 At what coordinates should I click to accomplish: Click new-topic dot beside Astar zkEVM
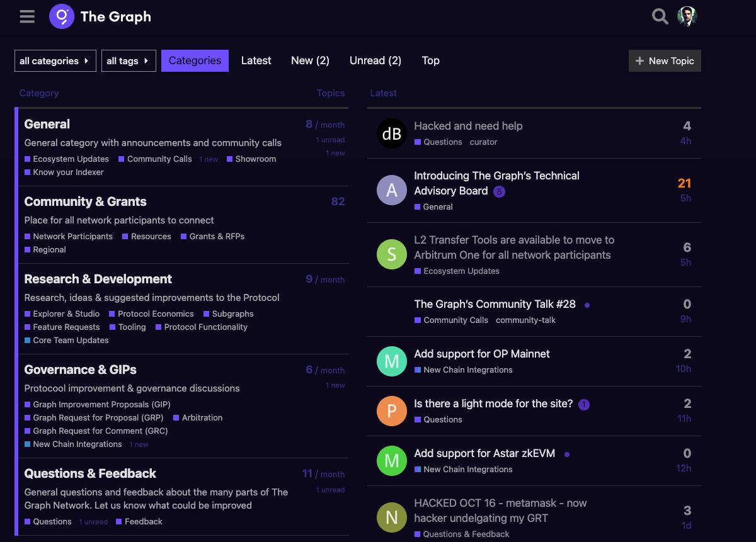click(567, 454)
